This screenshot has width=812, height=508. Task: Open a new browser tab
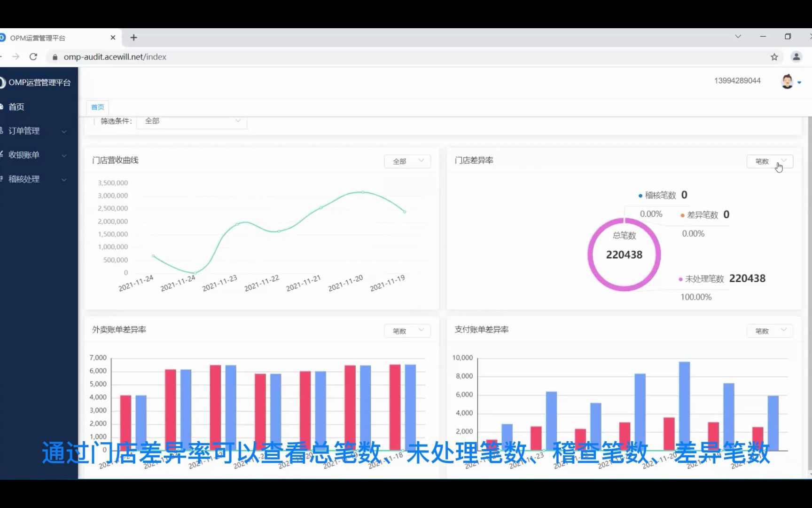tap(133, 38)
